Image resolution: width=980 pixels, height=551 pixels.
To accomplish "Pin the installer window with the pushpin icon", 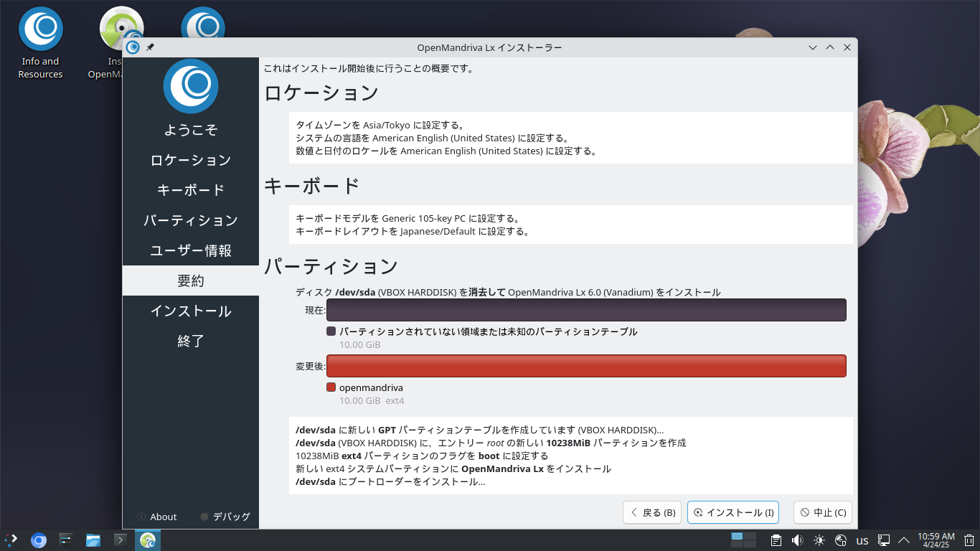I will (x=150, y=47).
